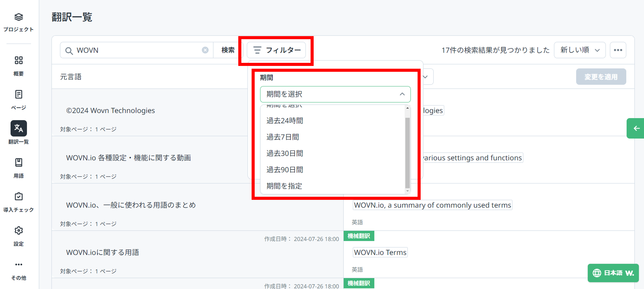Click the 変更を適用 apply button

(601, 77)
